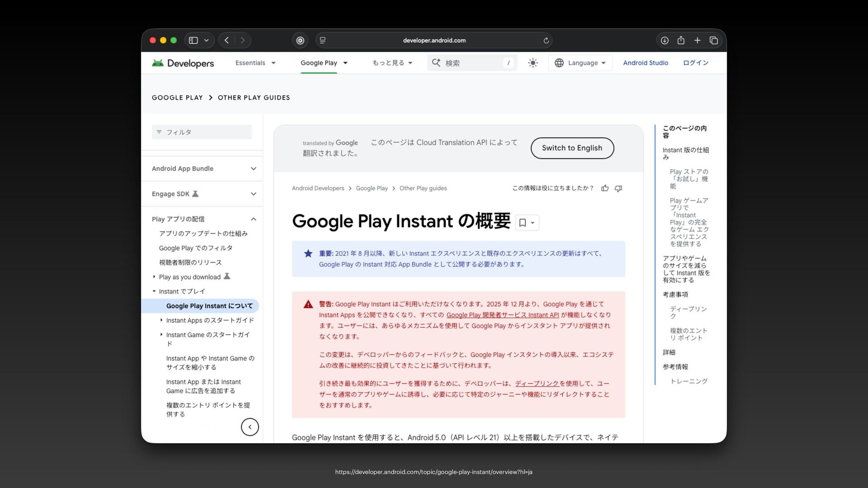The height and width of the screenshot is (488, 868).
Task: Go back with the Safari back arrow
Action: [x=226, y=40]
